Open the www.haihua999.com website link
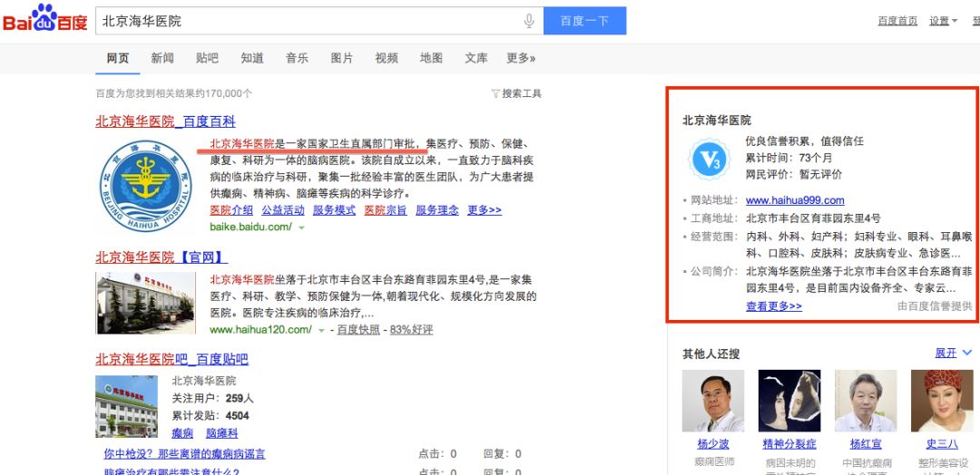This screenshot has width=980, height=475. [795, 200]
